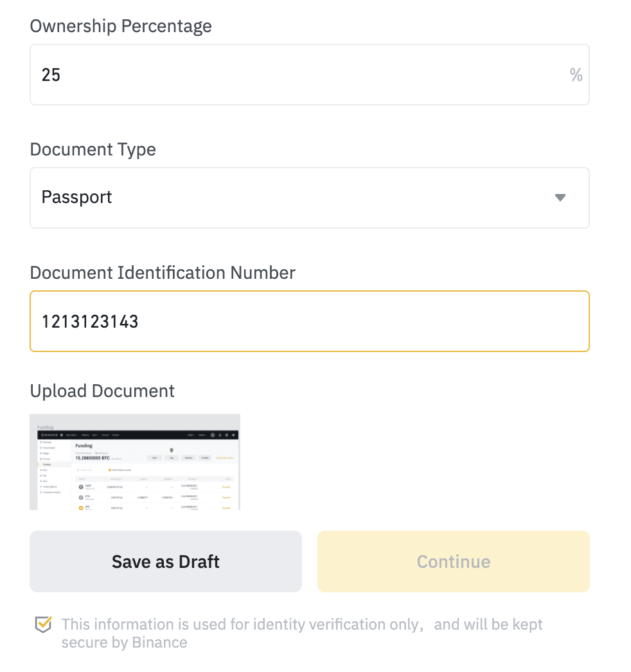Screen dimensions: 631x672
Task: Open the Passport selection field
Action: [x=310, y=198]
